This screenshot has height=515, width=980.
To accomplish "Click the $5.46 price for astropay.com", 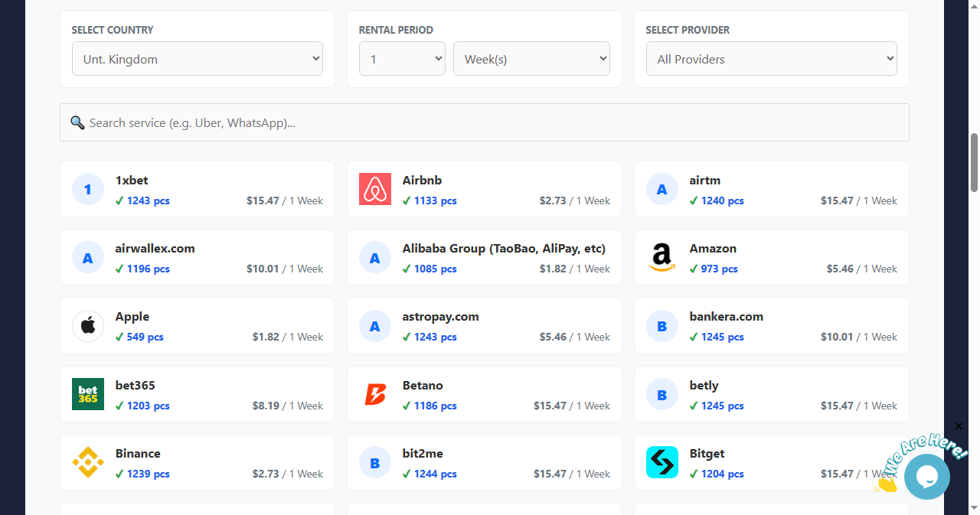I will (553, 337).
